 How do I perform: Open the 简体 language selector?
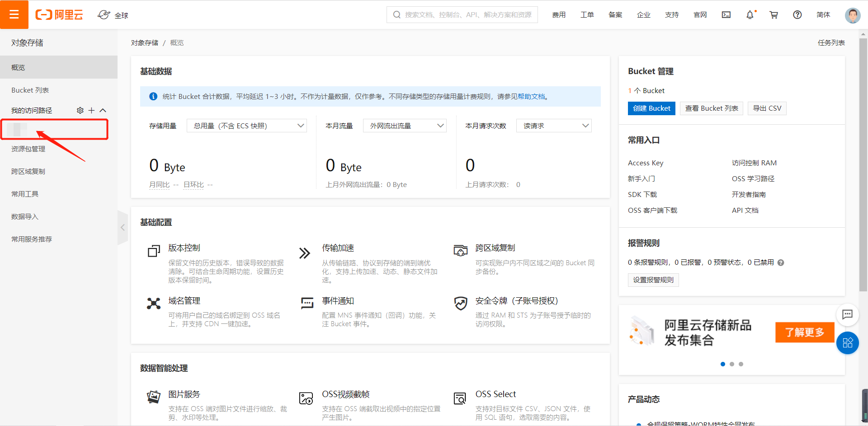823,15
